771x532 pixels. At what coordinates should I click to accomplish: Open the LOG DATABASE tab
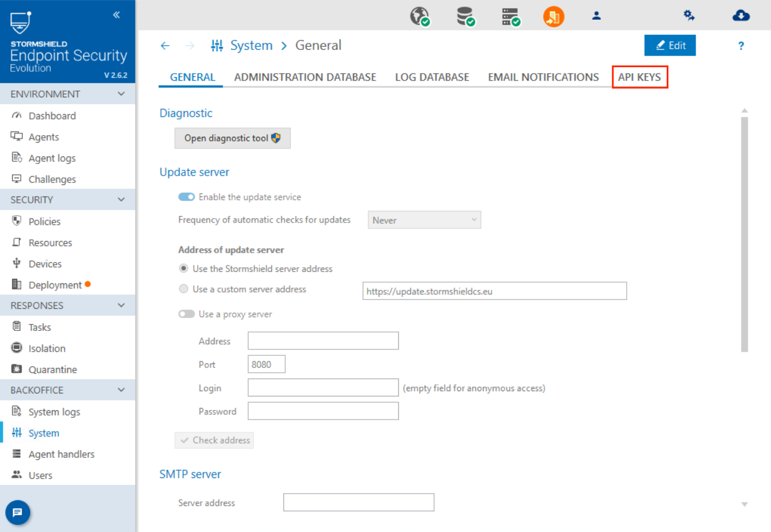(432, 77)
